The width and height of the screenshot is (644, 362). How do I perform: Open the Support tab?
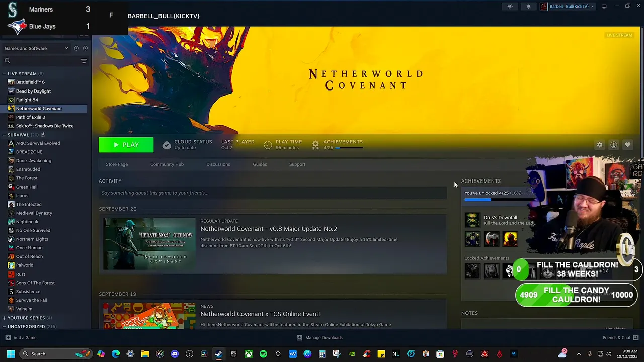(x=297, y=164)
